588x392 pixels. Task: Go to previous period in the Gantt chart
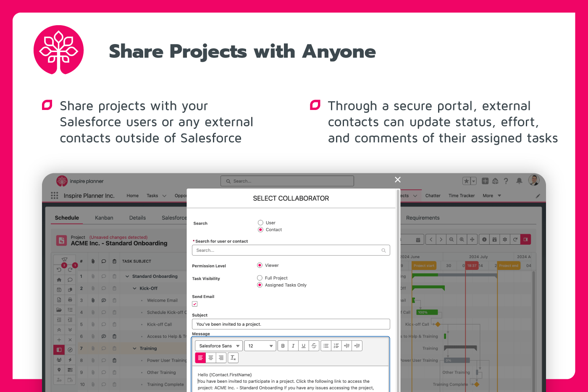point(431,239)
